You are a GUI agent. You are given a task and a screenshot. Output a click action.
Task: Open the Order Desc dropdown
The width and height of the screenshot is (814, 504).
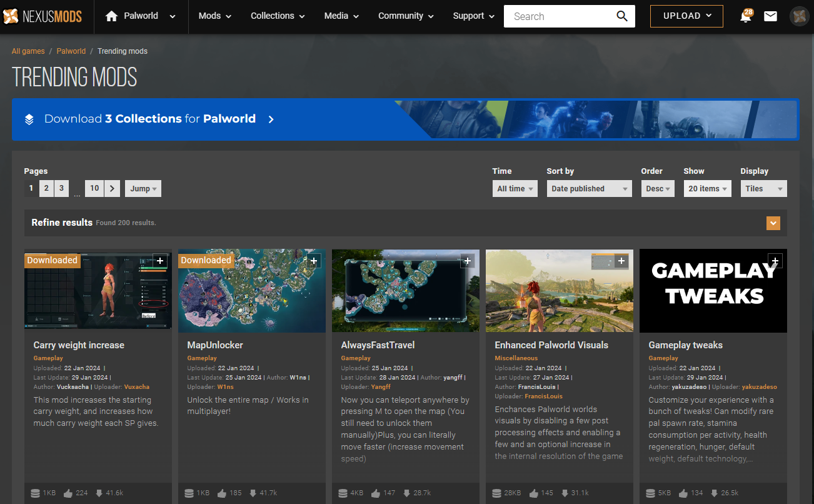(658, 188)
